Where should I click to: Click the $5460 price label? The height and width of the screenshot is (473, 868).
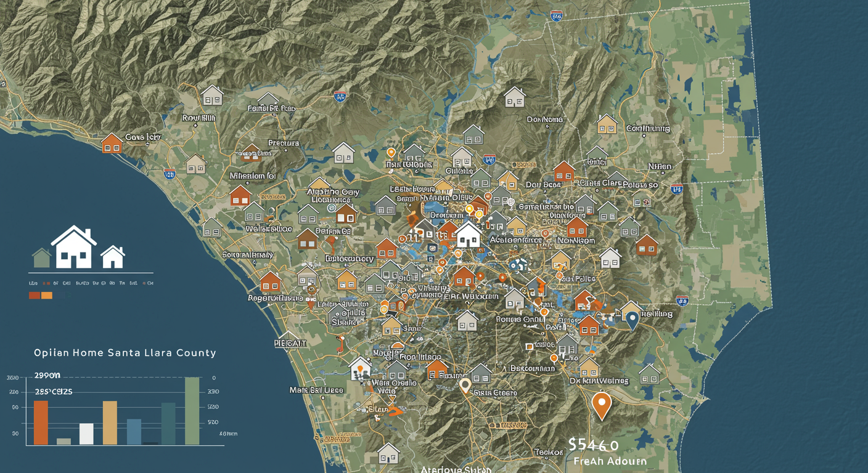tap(594, 445)
